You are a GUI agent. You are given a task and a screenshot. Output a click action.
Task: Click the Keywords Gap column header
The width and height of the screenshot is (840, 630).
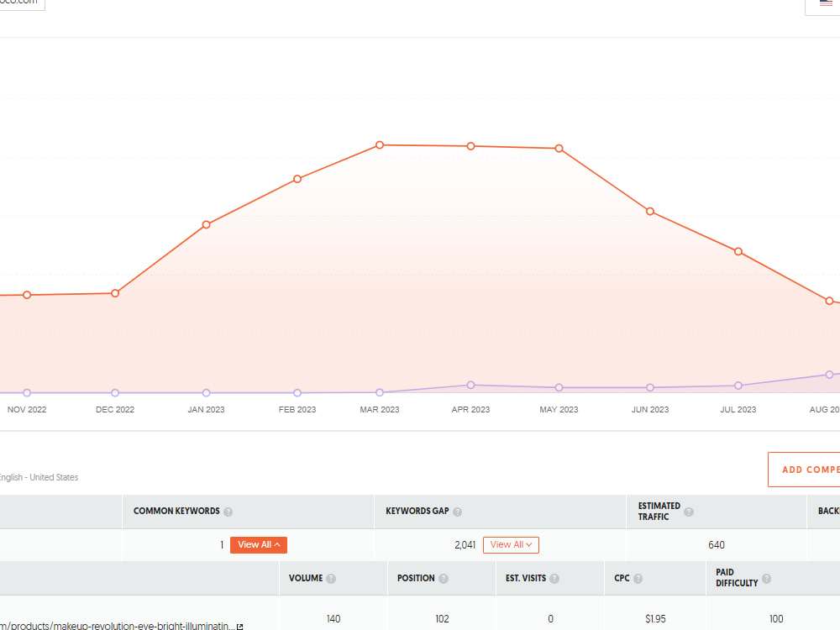pyautogui.click(x=417, y=511)
